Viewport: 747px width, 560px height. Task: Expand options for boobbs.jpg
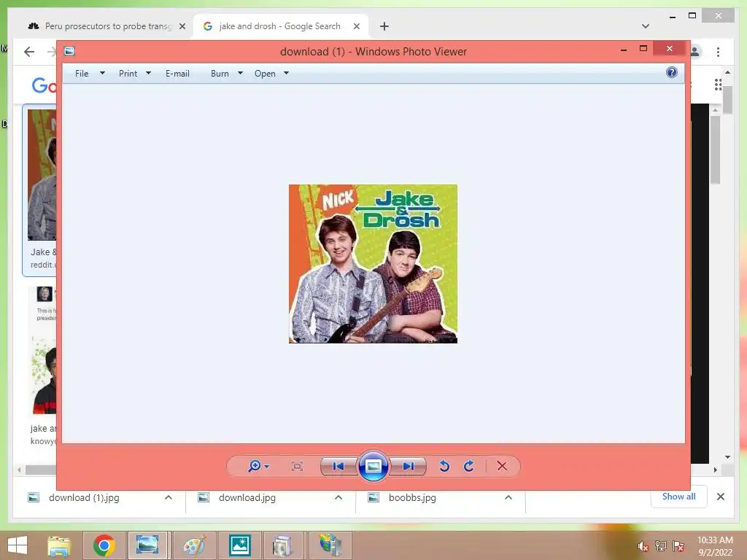[508, 497]
